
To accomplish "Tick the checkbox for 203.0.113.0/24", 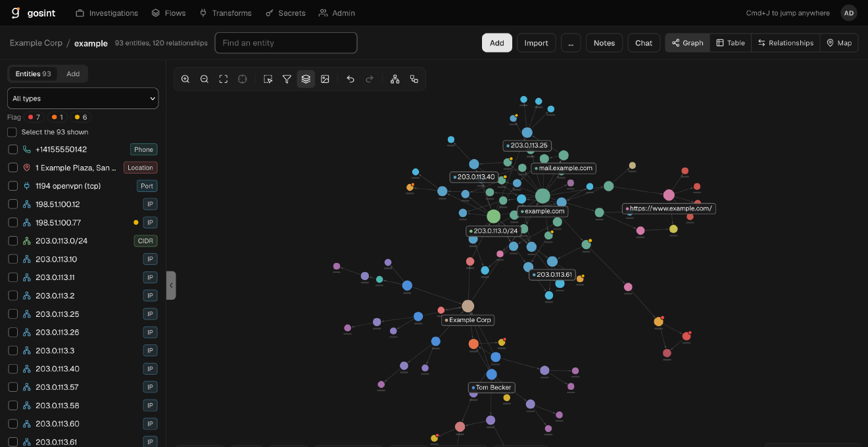I will [12, 241].
